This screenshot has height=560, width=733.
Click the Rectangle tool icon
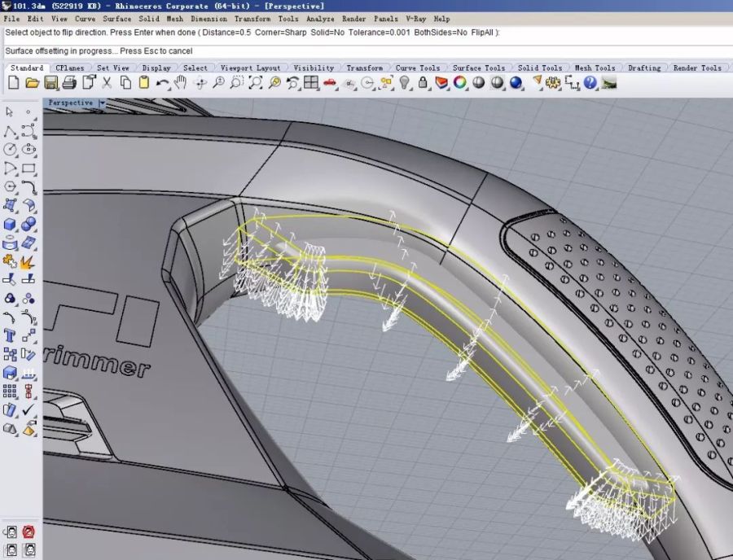point(29,168)
